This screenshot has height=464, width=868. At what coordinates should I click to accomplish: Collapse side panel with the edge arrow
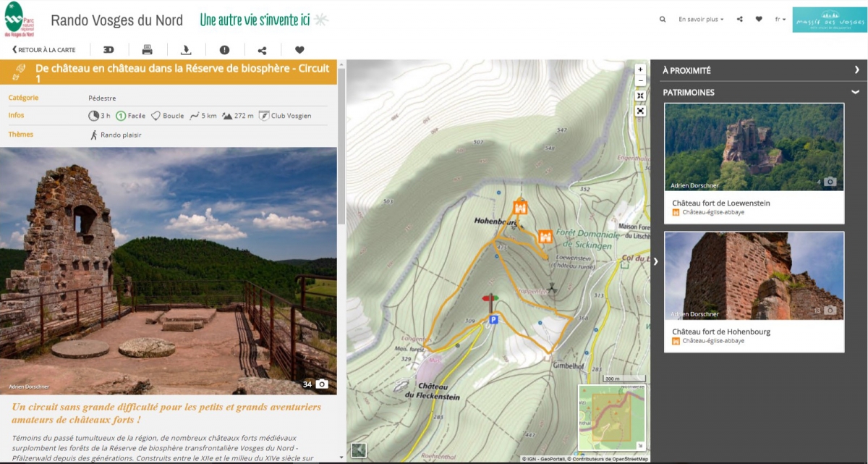tap(655, 261)
